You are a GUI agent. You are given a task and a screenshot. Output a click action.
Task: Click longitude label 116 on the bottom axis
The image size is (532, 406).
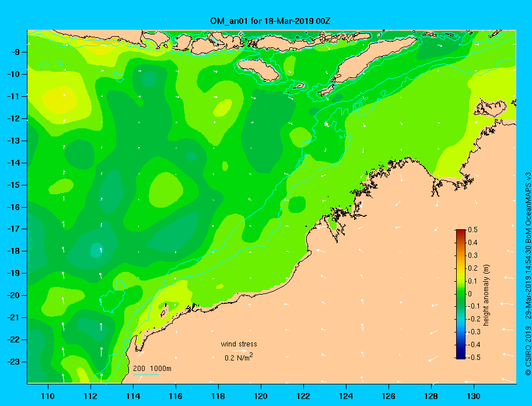point(176,396)
